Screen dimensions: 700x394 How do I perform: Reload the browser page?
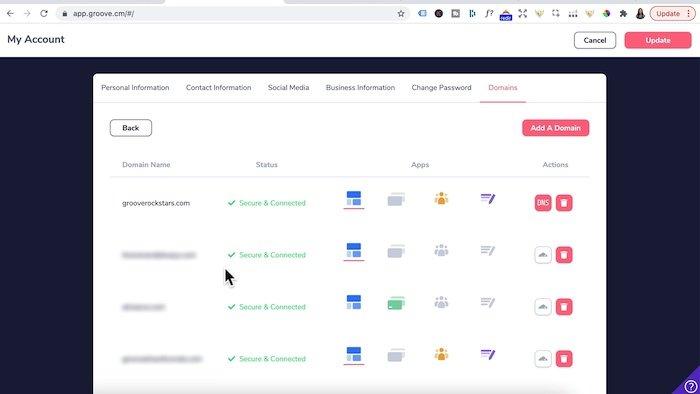[44, 13]
